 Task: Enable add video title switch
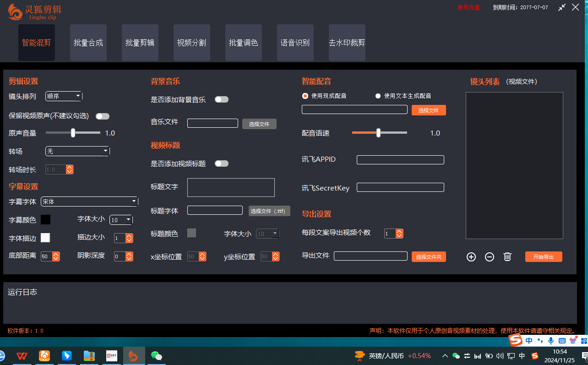222,163
